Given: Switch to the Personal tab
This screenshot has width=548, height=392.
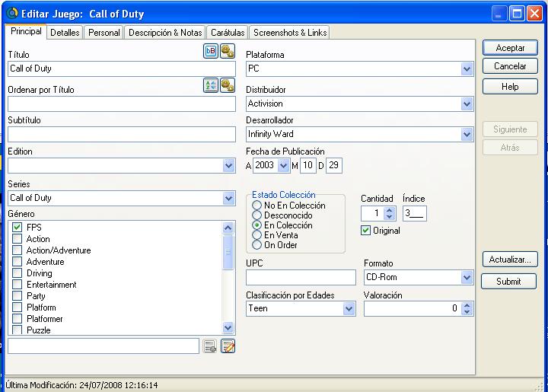Looking at the screenshot, I should tap(104, 33).
